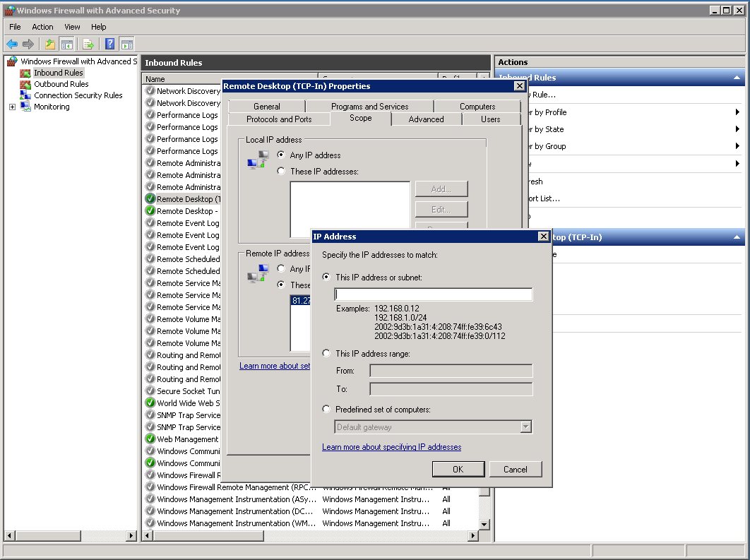Toggle the Show/Hide Console Tree toolbar icon
Viewport: 750px width, 560px height.
pyautogui.click(x=67, y=44)
